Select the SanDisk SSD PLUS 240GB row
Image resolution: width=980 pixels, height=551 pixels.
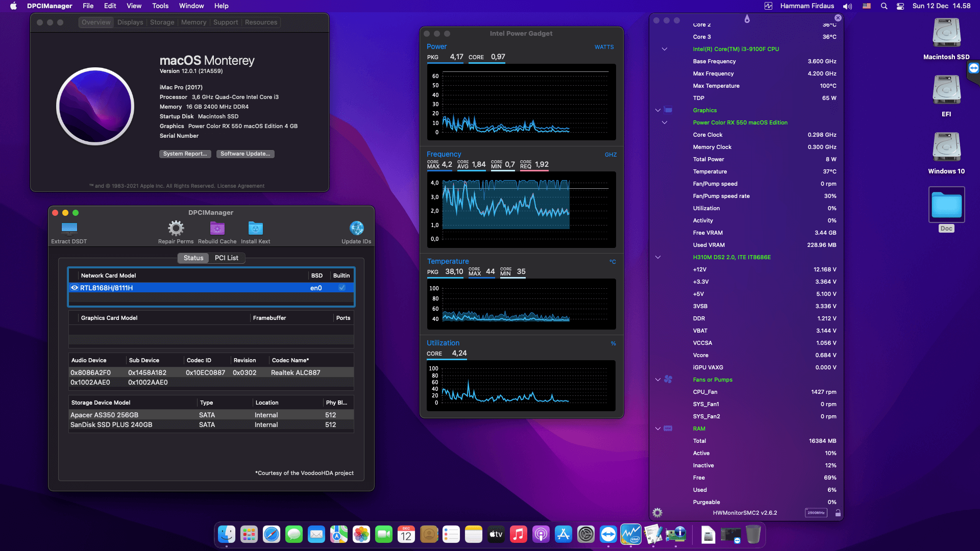(211, 424)
